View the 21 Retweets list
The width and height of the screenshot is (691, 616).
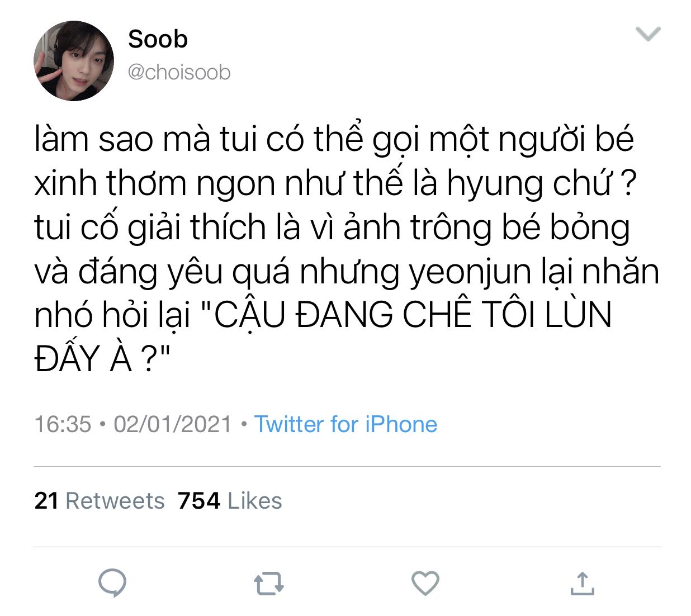click(x=100, y=501)
